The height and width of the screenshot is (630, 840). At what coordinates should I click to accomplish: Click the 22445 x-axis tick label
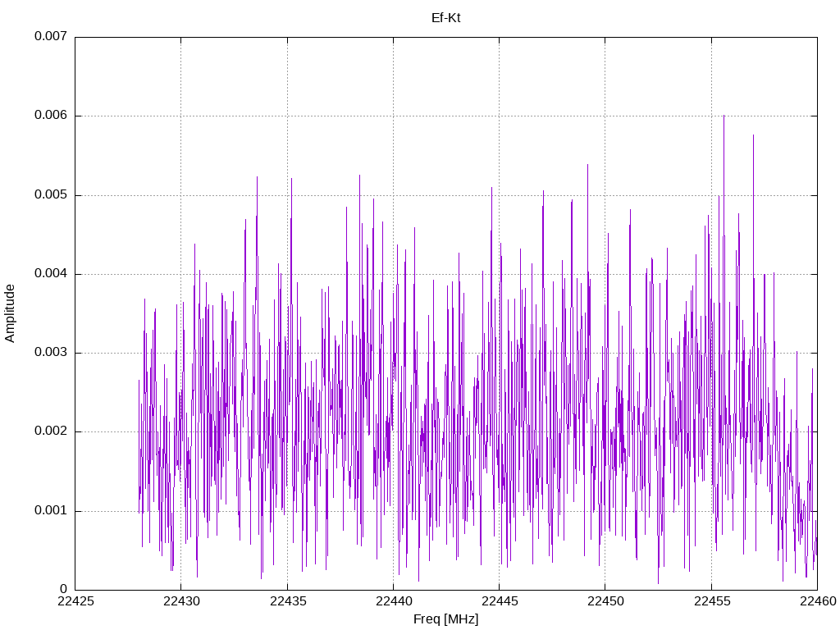[500, 601]
